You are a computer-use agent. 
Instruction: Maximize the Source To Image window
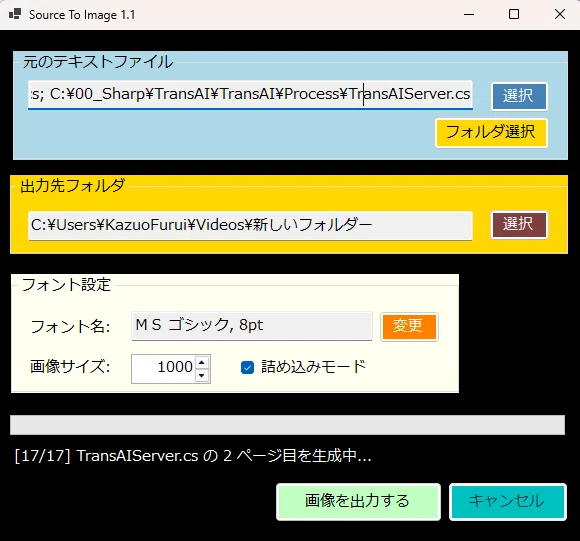[513, 14]
